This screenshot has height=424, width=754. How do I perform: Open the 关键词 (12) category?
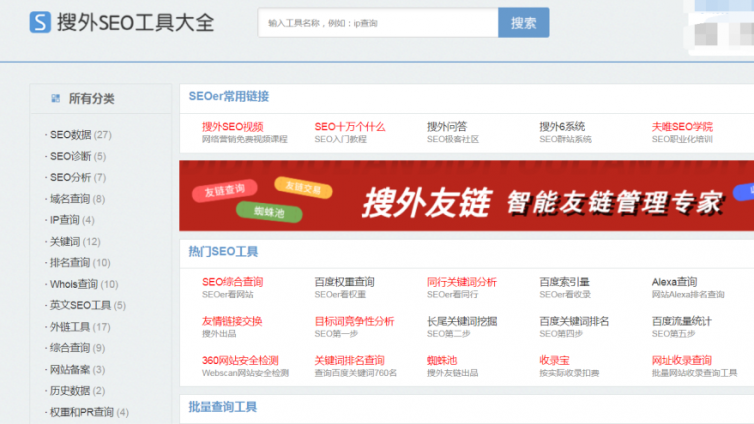(75, 241)
